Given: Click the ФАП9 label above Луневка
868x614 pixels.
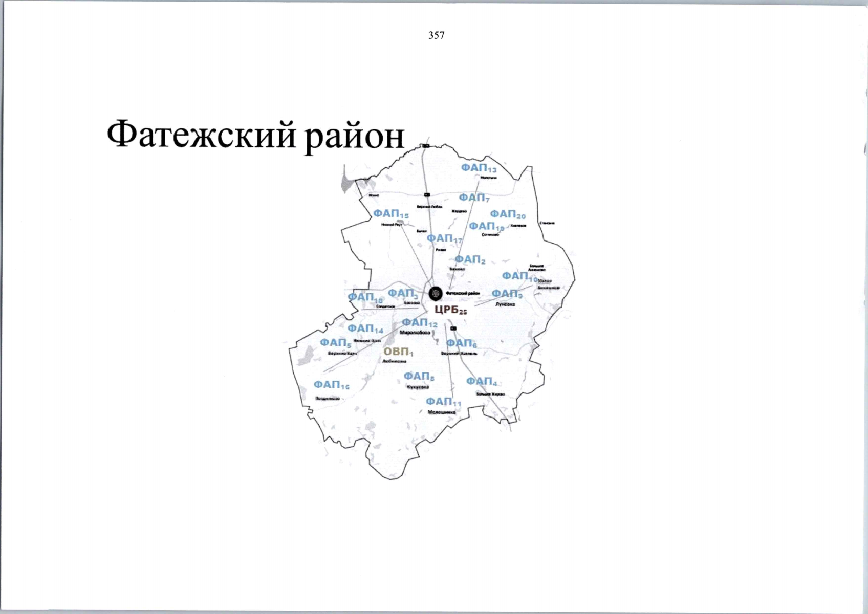Looking at the screenshot, I should click(x=507, y=294).
